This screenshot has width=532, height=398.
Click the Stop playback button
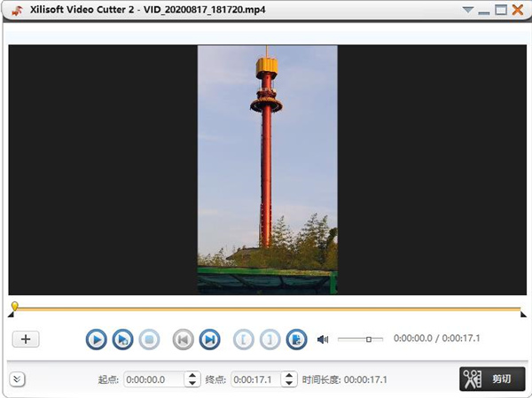(x=149, y=339)
